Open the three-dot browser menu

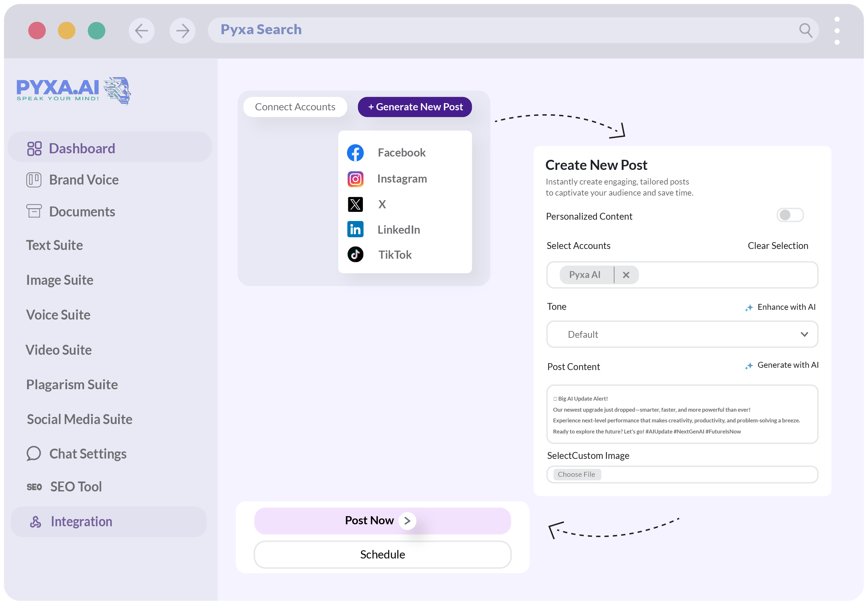837,31
